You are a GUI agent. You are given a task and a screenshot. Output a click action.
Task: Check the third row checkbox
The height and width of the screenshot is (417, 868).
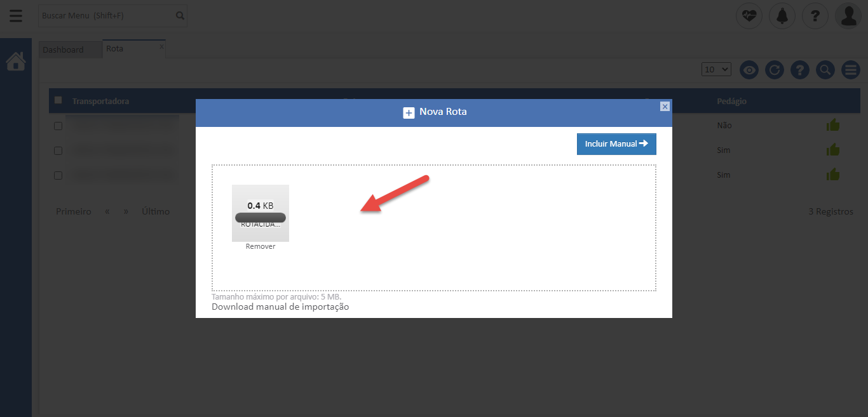[58, 175]
